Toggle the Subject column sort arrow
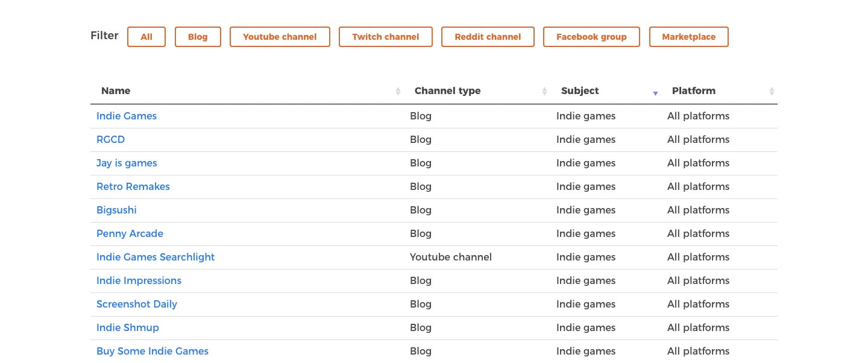Image resolution: width=868 pixels, height=363 pixels. coord(655,92)
